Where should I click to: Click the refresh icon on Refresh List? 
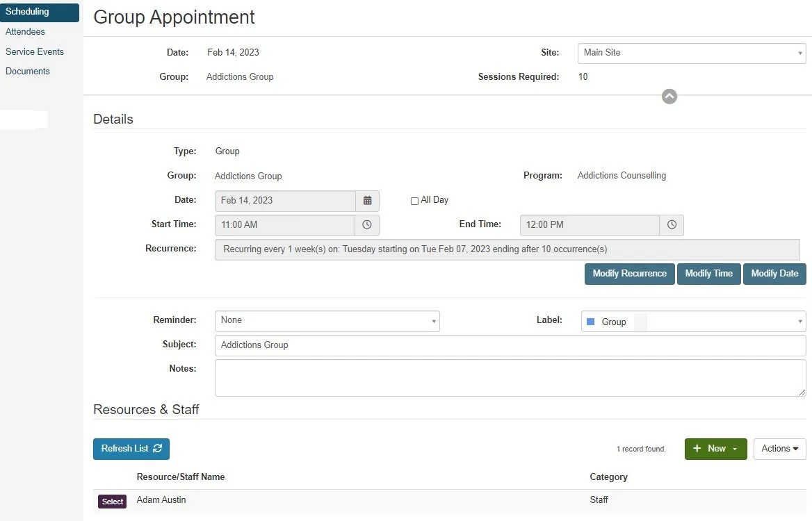158,449
